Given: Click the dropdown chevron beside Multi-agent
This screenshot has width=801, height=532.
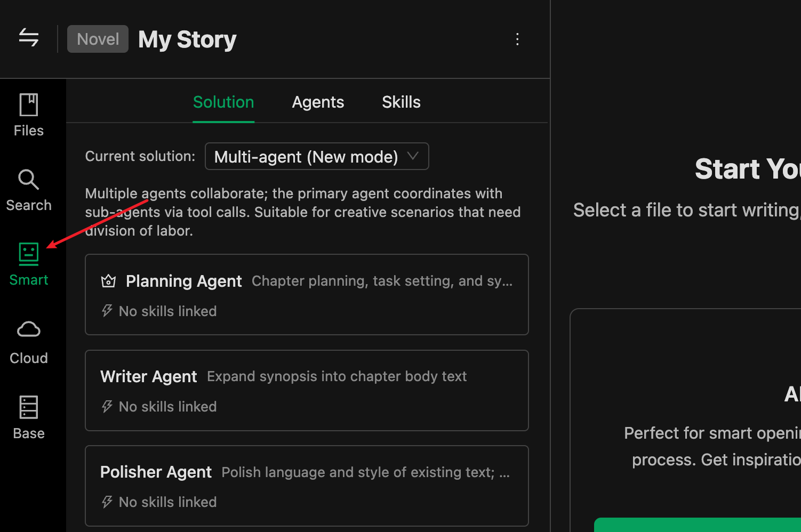Looking at the screenshot, I should [x=413, y=156].
